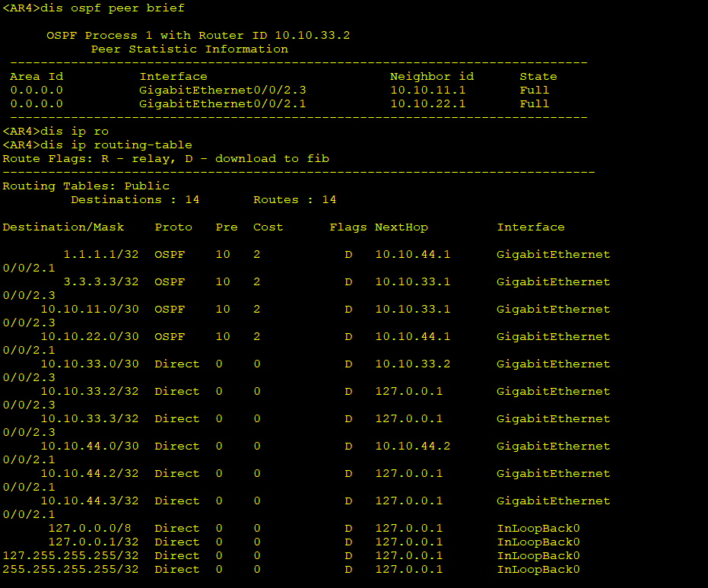The width and height of the screenshot is (708, 588).
Task: Click the 'Routes : 14' count
Action: pyautogui.click(x=294, y=200)
